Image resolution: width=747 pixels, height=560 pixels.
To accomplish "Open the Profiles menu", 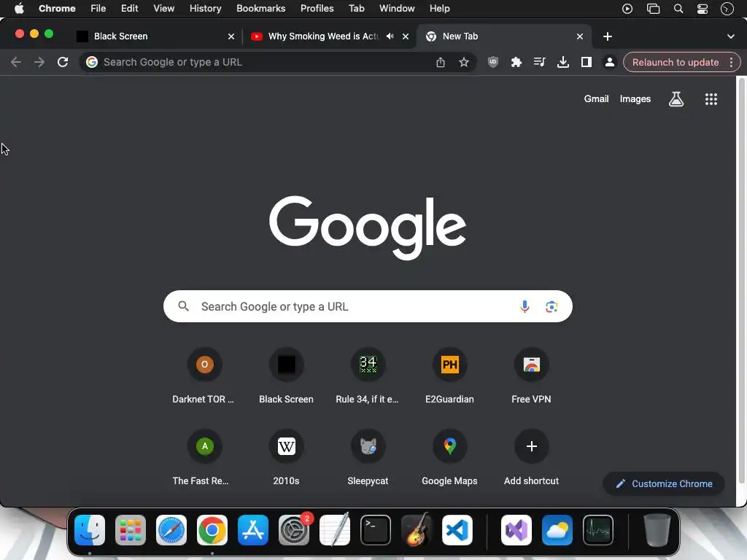I will tap(317, 8).
